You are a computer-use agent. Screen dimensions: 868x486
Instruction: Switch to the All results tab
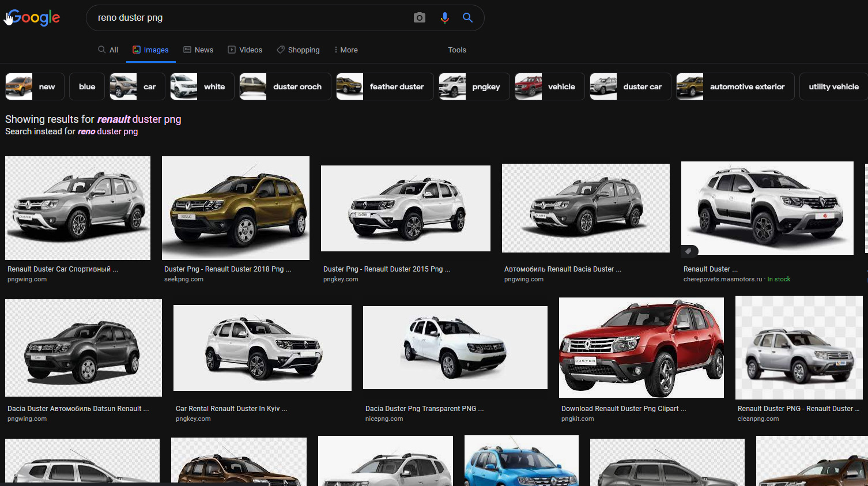pos(108,50)
